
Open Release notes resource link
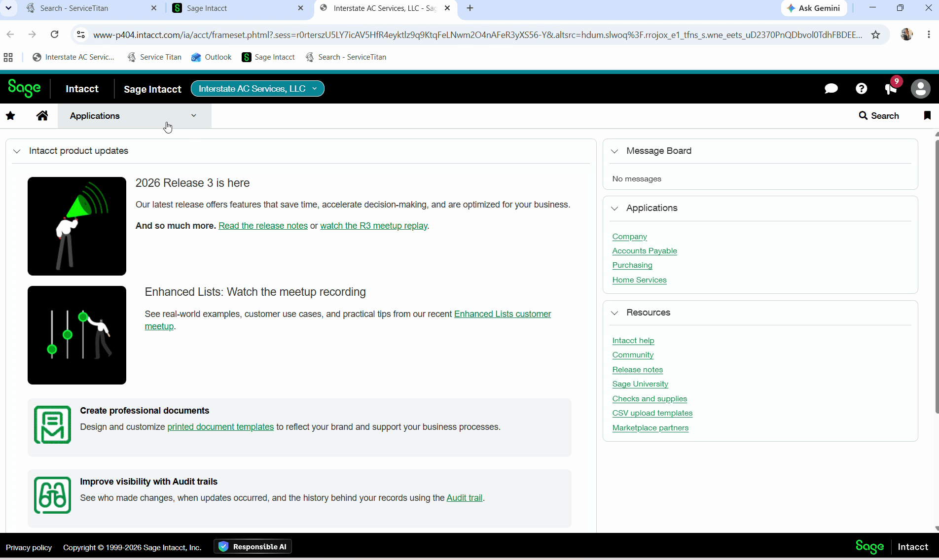click(637, 370)
